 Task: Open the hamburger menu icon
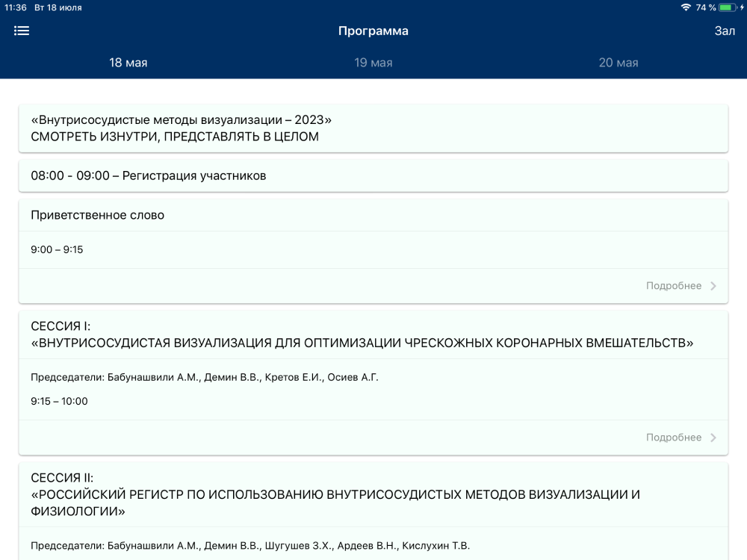click(x=22, y=31)
